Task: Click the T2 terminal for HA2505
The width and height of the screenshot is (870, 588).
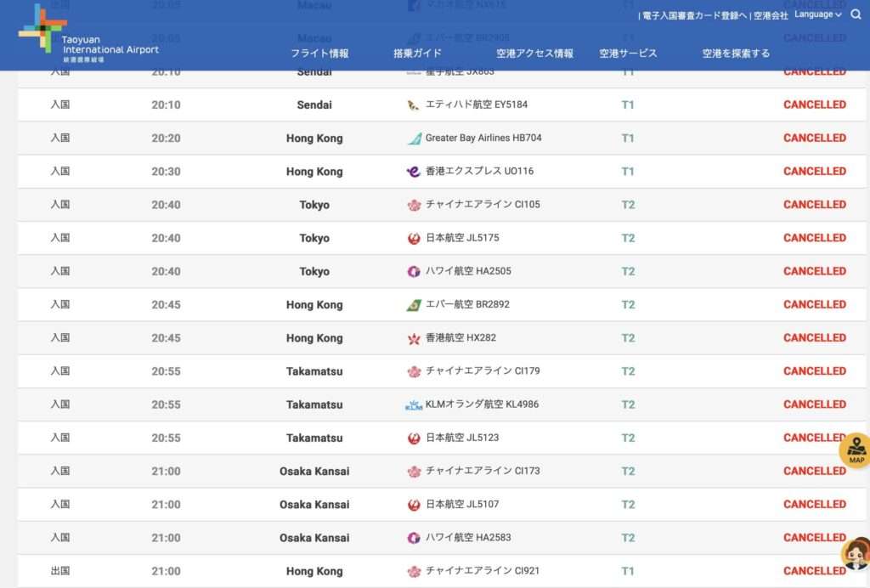Action: point(628,271)
